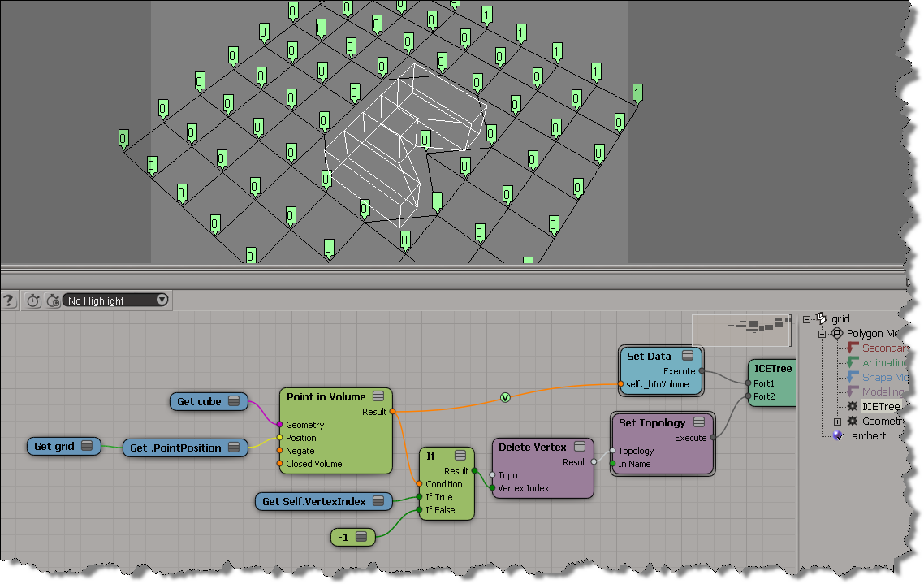Select the Get Self.VertexIndex node

315,502
